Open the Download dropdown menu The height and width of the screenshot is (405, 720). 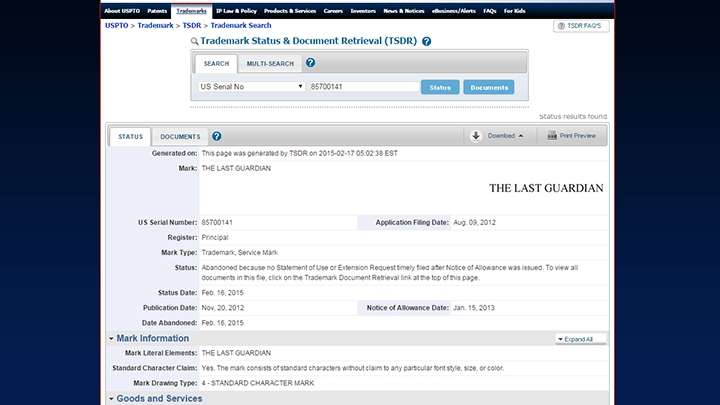tap(505, 136)
